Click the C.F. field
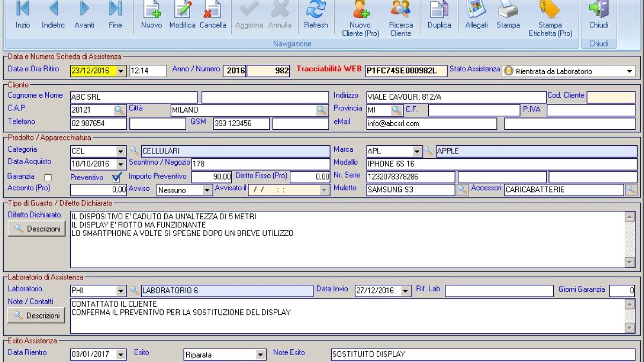 pos(474,110)
